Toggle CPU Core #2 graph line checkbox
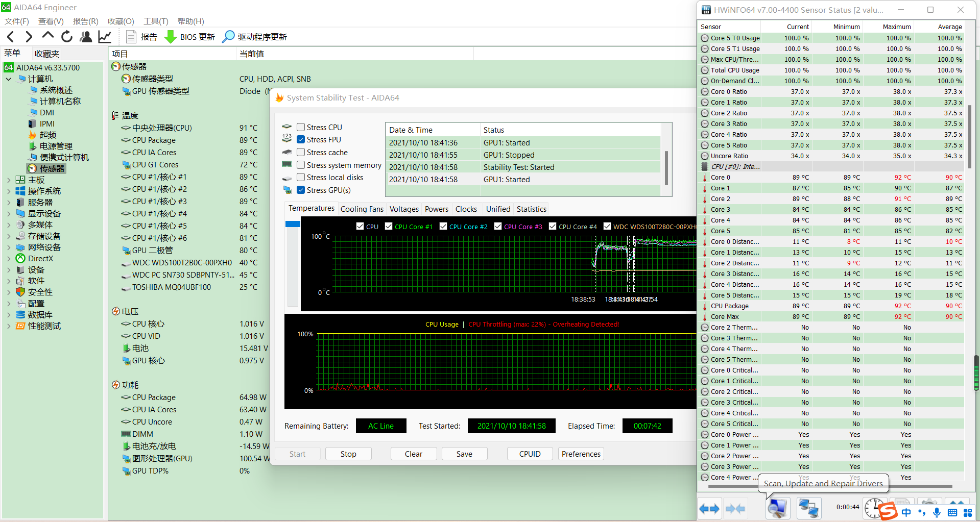Viewport: 980px width, 522px height. coord(443,226)
